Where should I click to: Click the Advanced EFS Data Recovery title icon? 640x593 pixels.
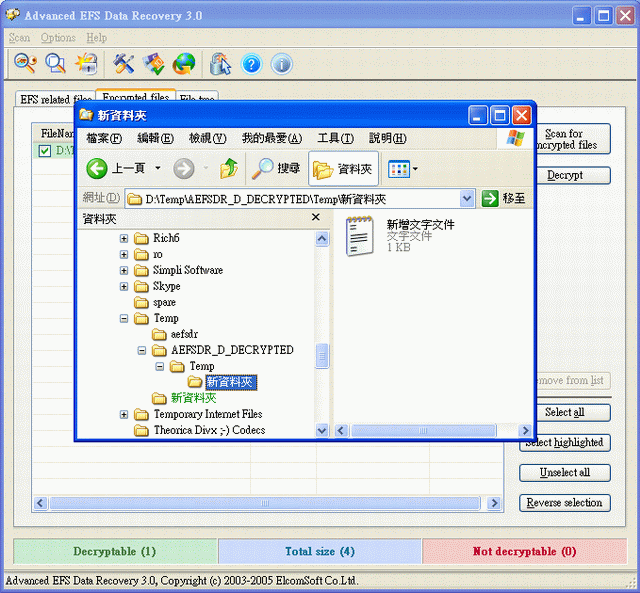[13, 15]
